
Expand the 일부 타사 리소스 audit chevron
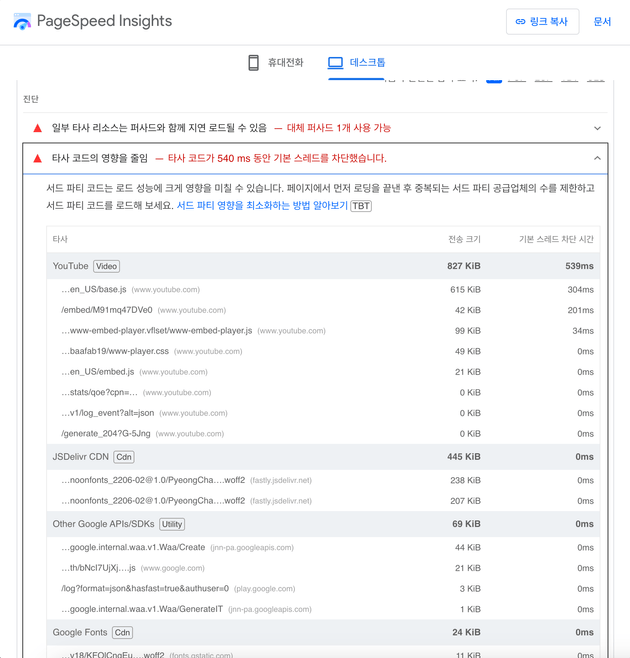tap(597, 129)
